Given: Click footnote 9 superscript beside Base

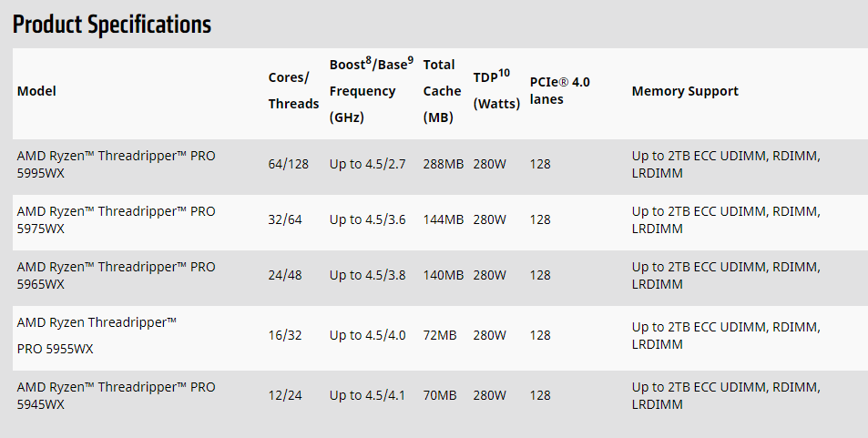Looking at the screenshot, I should pyautogui.click(x=410, y=61).
